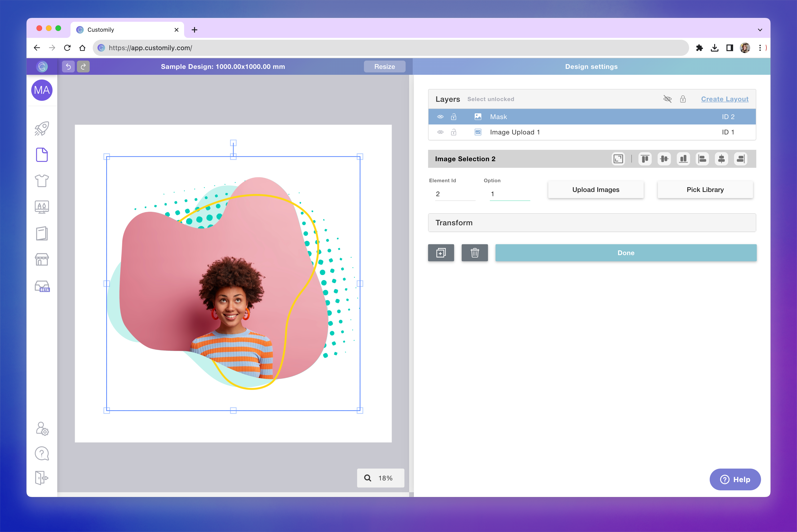Click the fit-to-canvas resize icon
Viewport: 797px width, 532px height.
pyautogui.click(x=618, y=159)
